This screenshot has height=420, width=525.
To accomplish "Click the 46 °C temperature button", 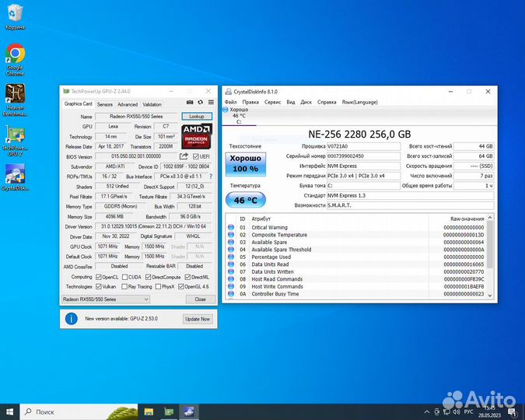I will (x=246, y=201).
